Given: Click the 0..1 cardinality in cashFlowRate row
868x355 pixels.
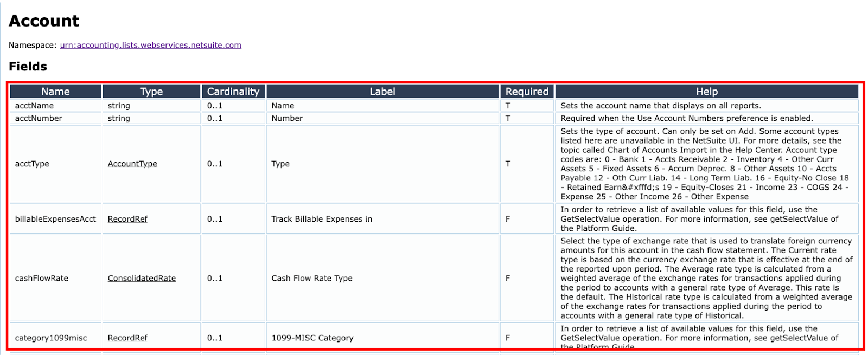Looking at the screenshot, I should (215, 278).
